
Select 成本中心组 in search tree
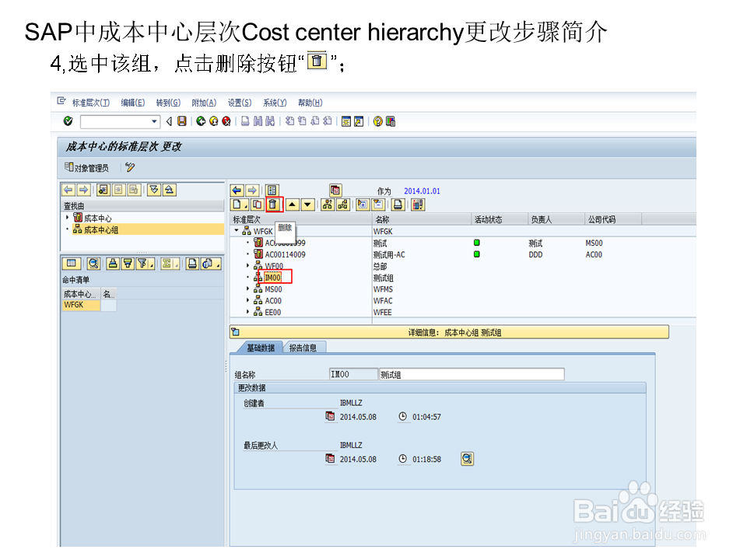pos(101,230)
